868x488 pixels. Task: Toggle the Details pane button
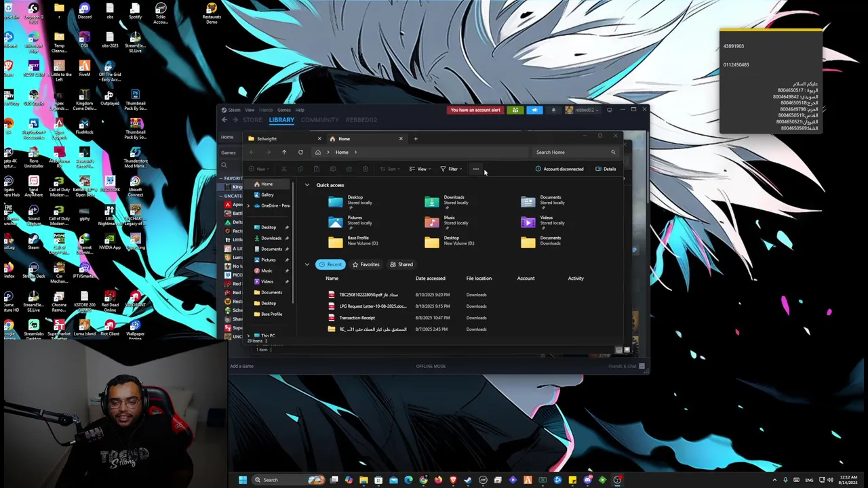pyautogui.click(x=606, y=169)
